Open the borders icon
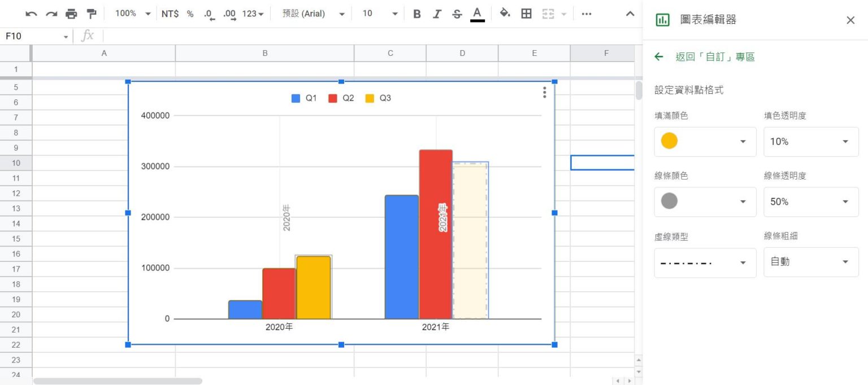868x385 pixels. pyautogui.click(x=526, y=13)
